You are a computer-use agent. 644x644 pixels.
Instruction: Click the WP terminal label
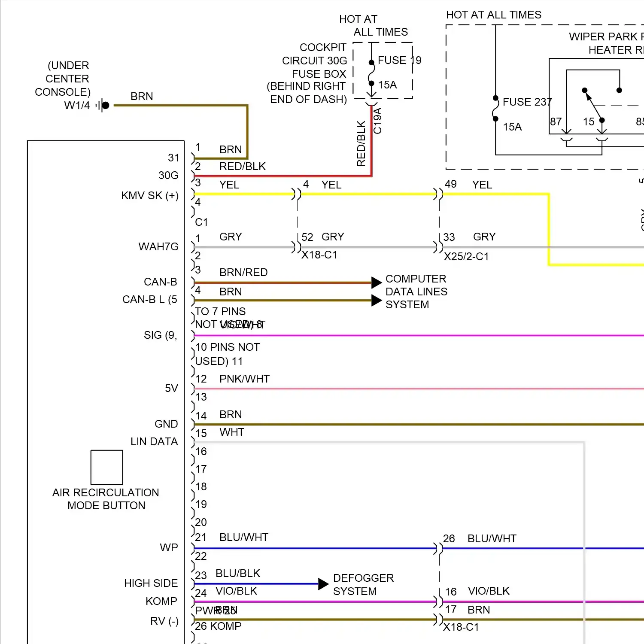(x=169, y=547)
